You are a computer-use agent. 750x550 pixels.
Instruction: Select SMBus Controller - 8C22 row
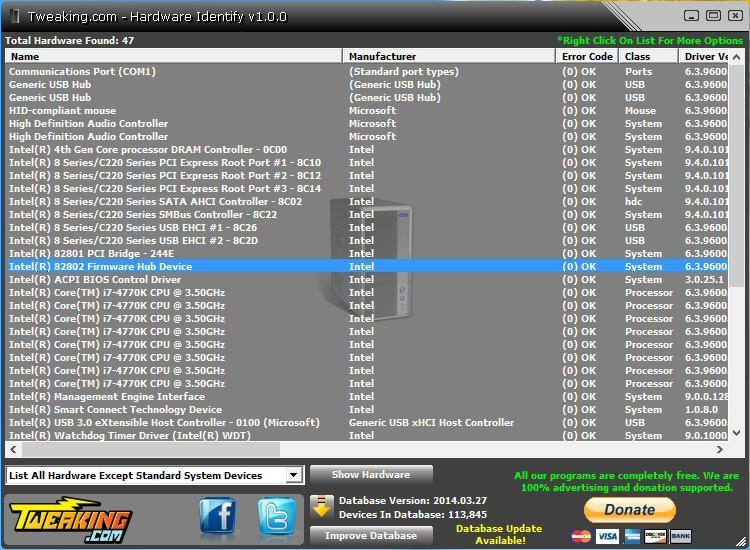(x=367, y=214)
